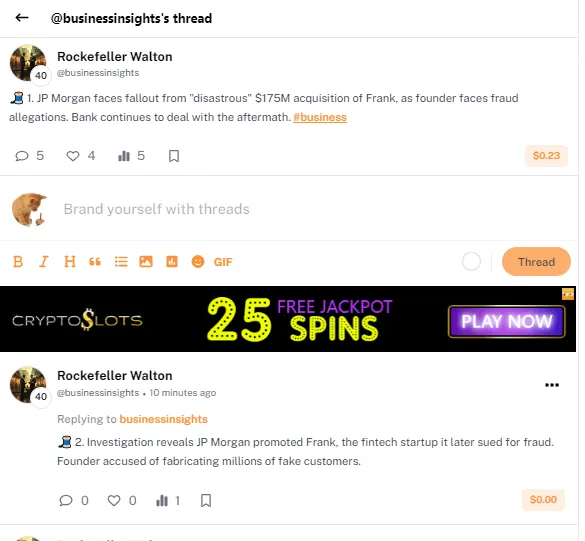Go back using the left arrow
The width and height of the screenshot is (585, 541).
22,18
